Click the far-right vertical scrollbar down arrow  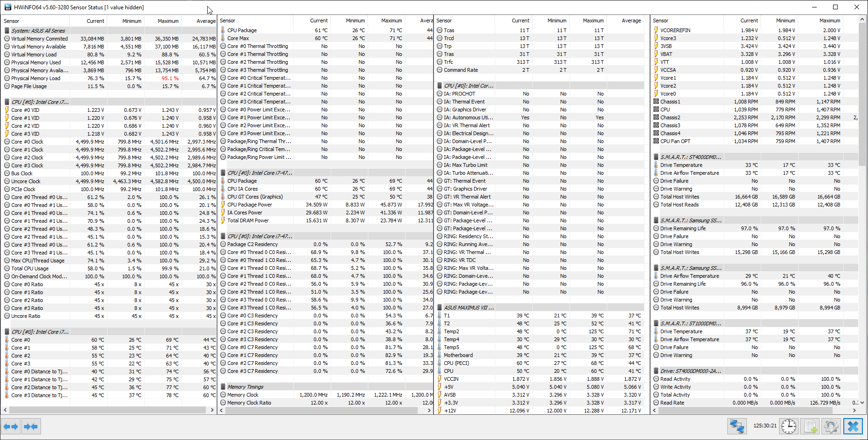[862, 402]
